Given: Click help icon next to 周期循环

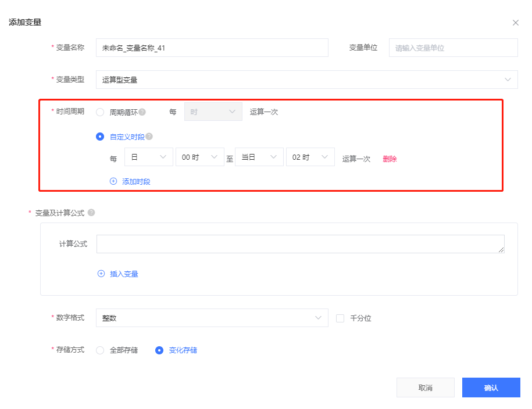Looking at the screenshot, I should click(142, 112).
